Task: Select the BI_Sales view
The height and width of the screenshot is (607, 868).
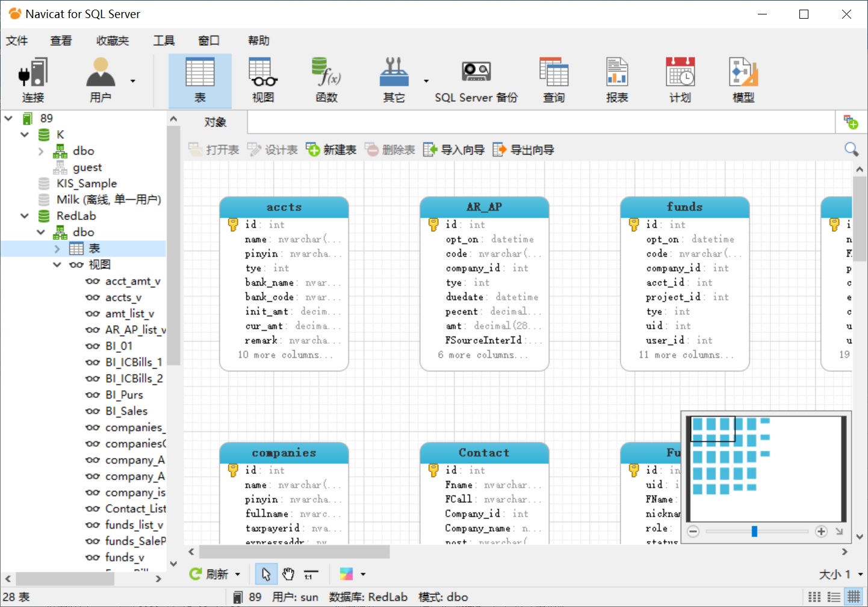Action: (x=126, y=411)
